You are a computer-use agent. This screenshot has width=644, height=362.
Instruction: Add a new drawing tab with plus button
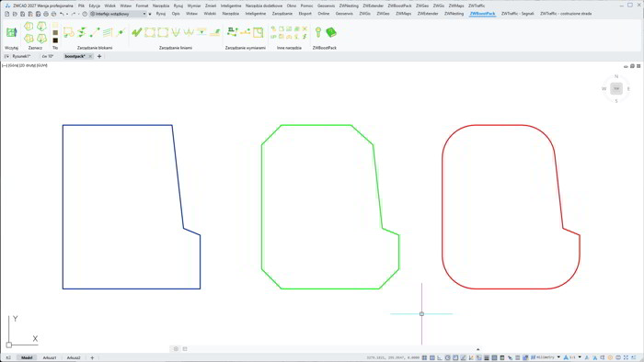(99, 56)
